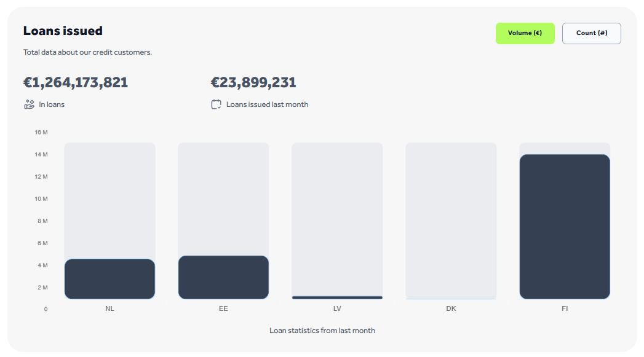The image size is (644, 357).
Task: Click the €23,899,231 last month figure
Action: pyautogui.click(x=253, y=82)
